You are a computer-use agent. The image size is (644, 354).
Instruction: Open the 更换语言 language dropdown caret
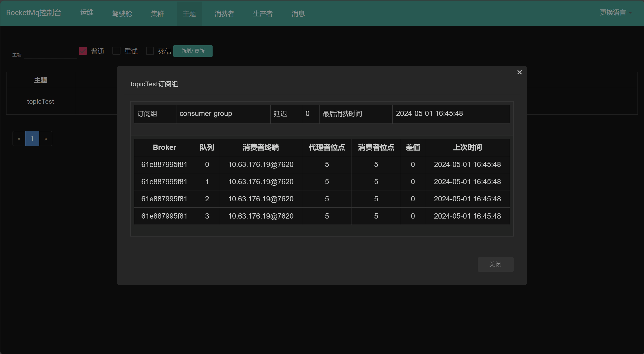pos(630,13)
